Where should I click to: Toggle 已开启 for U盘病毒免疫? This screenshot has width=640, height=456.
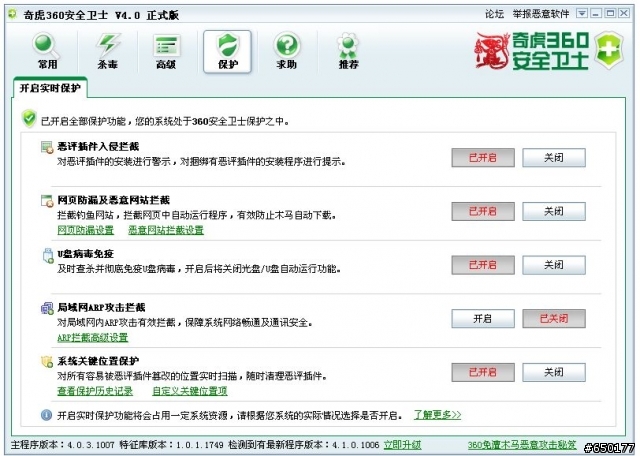(x=483, y=265)
